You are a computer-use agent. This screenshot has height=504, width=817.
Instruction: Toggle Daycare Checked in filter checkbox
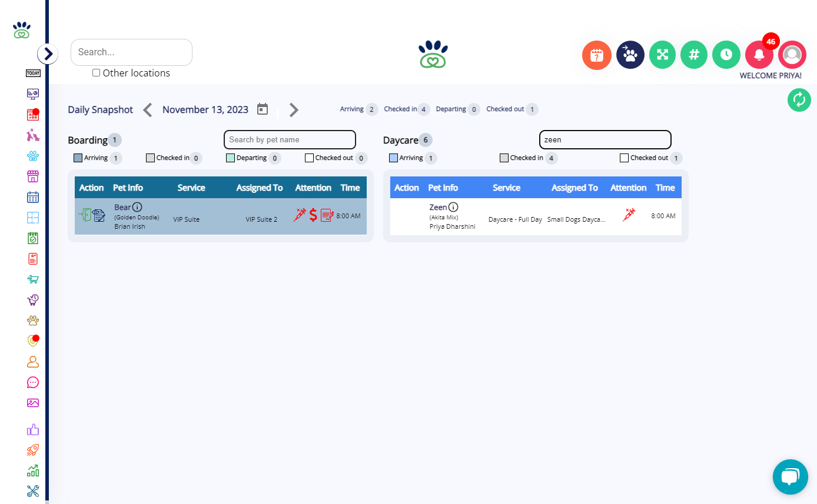[504, 158]
